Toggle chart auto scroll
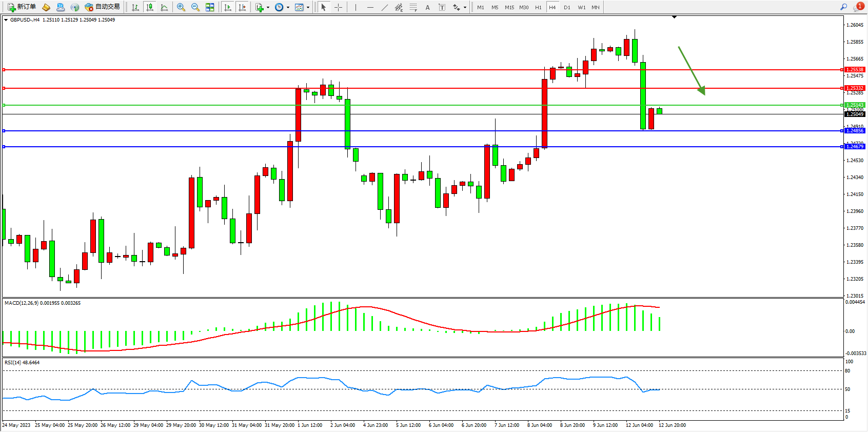The height and width of the screenshot is (432, 868). (x=228, y=7)
